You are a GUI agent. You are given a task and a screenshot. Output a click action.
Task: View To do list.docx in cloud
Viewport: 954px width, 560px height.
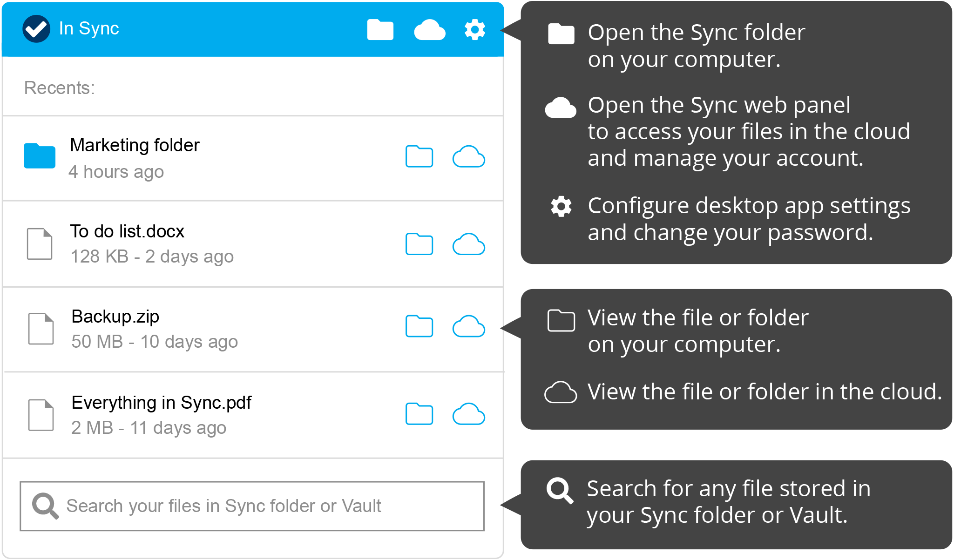pyautogui.click(x=468, y=244)
